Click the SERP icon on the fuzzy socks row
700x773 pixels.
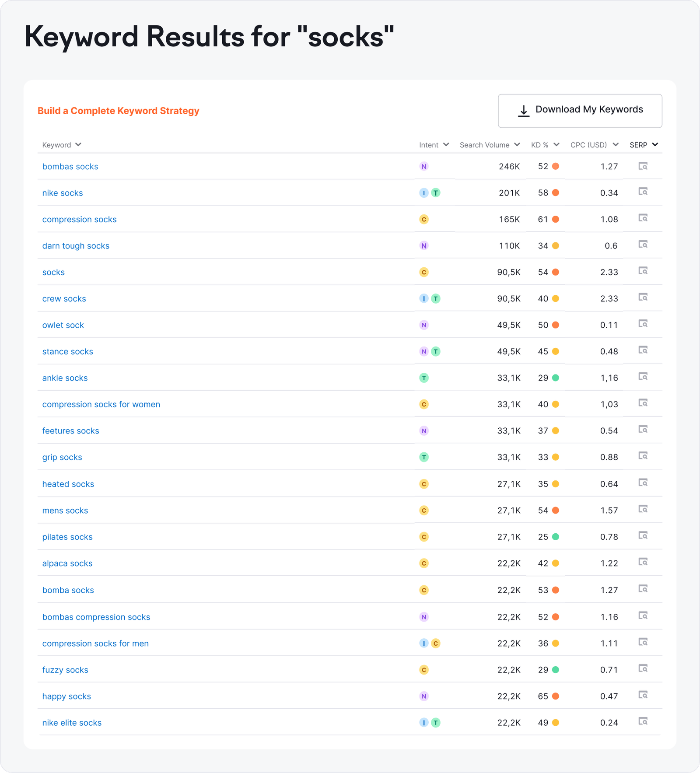tap(643, 669)
